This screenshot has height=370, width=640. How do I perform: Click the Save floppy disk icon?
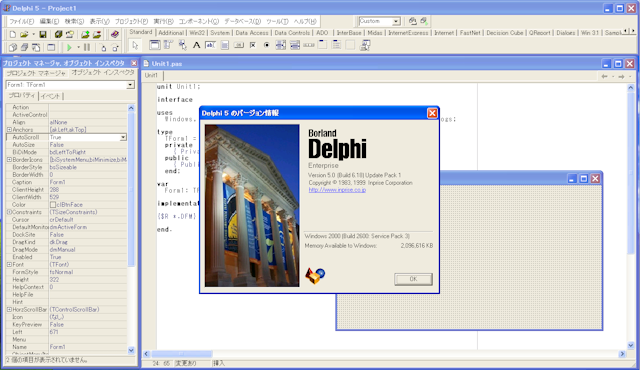point(42,35)
